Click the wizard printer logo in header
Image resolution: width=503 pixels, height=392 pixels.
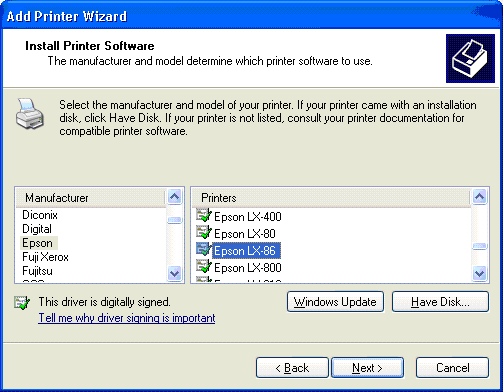pyautogui.click(x=470, y=58)
